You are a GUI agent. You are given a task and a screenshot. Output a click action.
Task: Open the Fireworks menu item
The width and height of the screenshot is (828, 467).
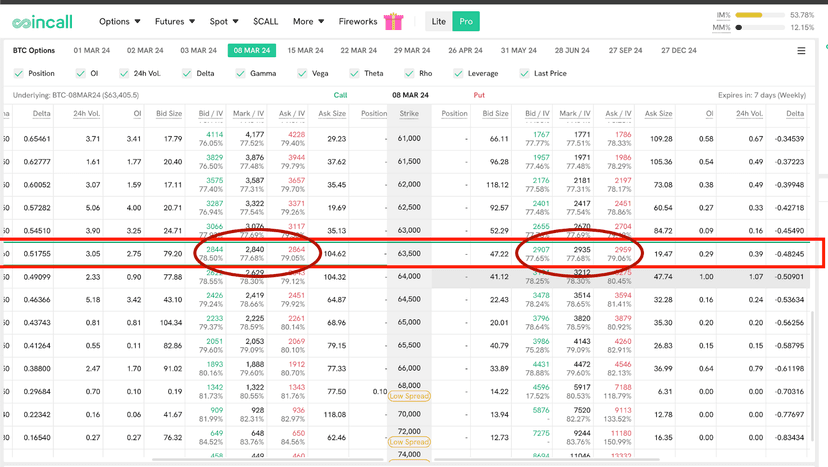click(x=358, y=22)
